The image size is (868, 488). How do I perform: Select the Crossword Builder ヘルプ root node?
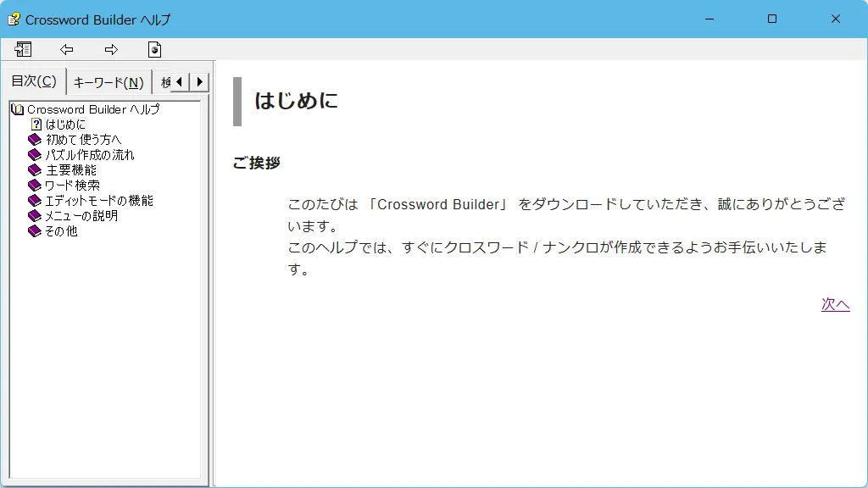click(93, 109)
